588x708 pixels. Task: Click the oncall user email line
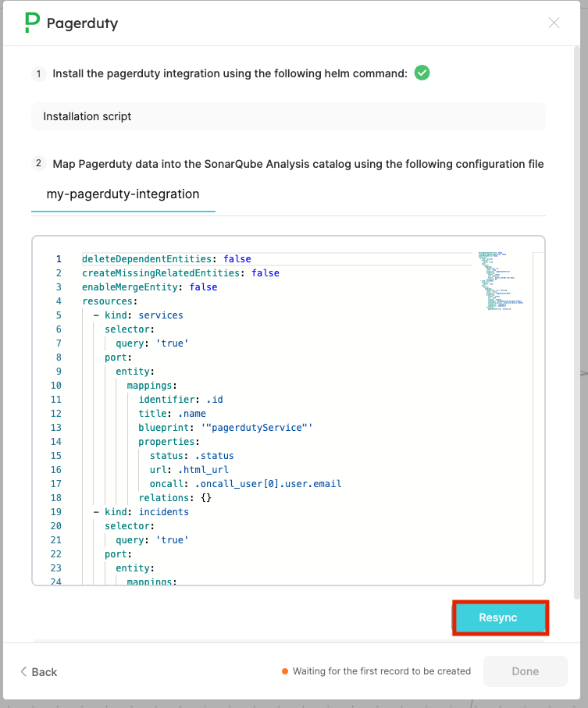coord(246,484)
